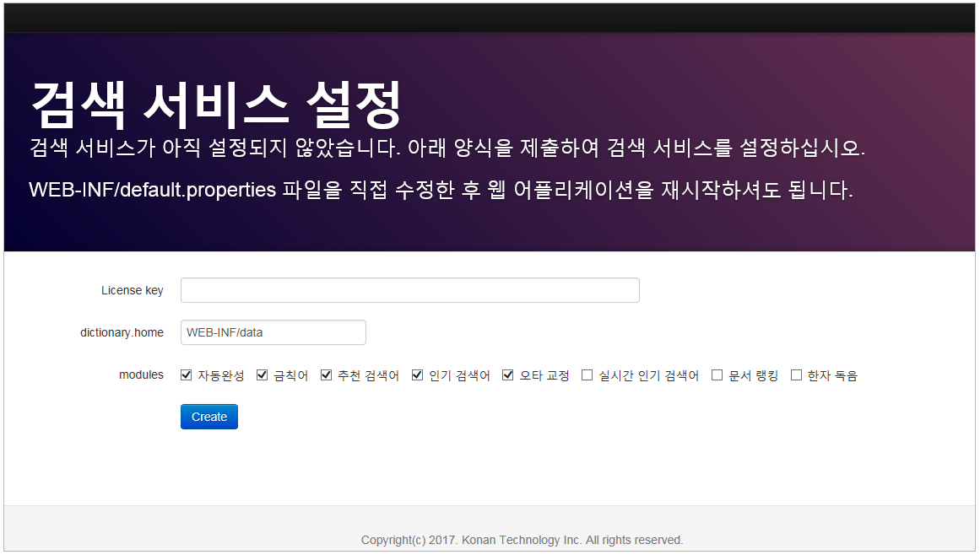Disable the 금칙어 module checkbox
This screenshot has height=555, width=980.
(x=263, y=375)
